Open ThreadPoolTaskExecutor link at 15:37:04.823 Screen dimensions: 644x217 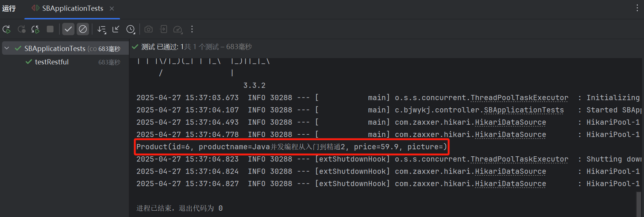(x=519, y=159)
